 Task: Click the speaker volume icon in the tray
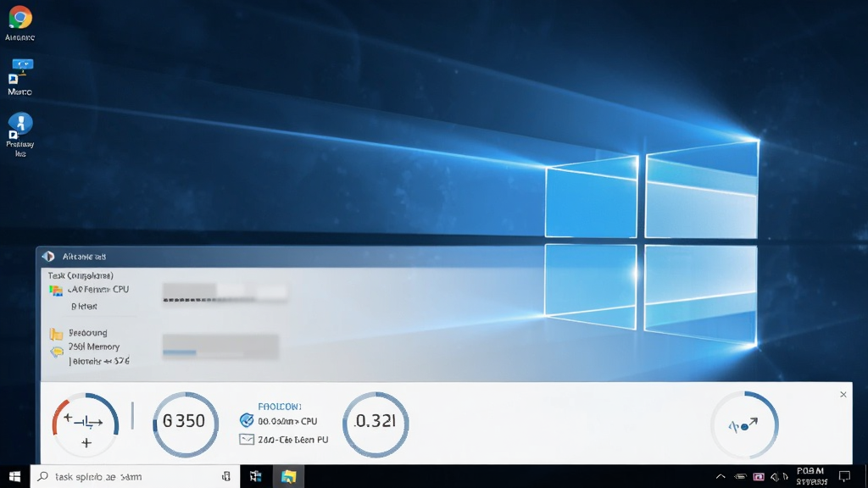point(775,476)
